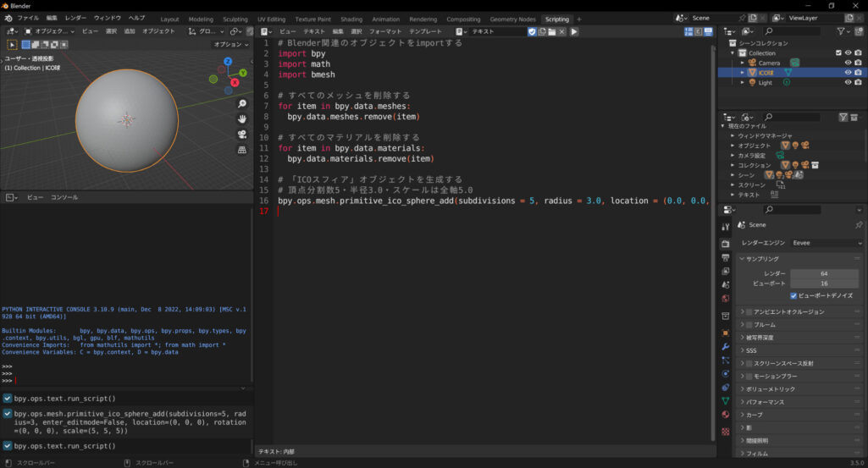The image size is (868, 468).
Task: Open a text file with the folder icon
Action: click(x=552, y=31)
